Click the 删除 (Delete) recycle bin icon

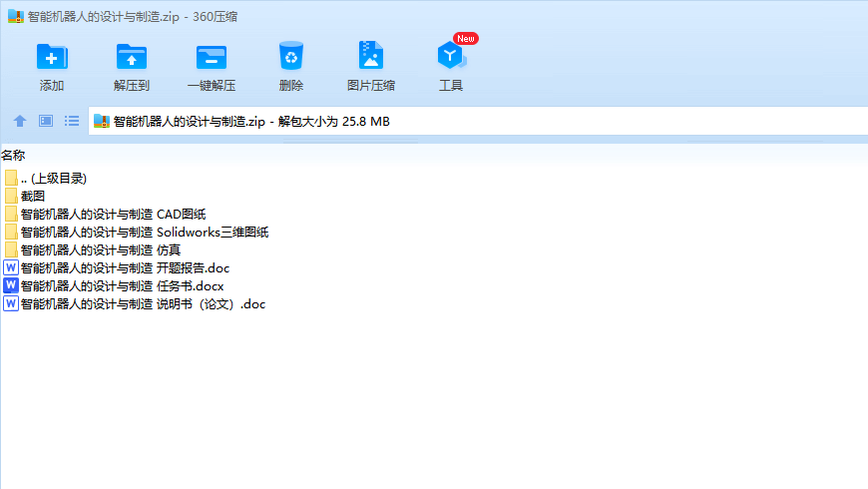(291, 55)
